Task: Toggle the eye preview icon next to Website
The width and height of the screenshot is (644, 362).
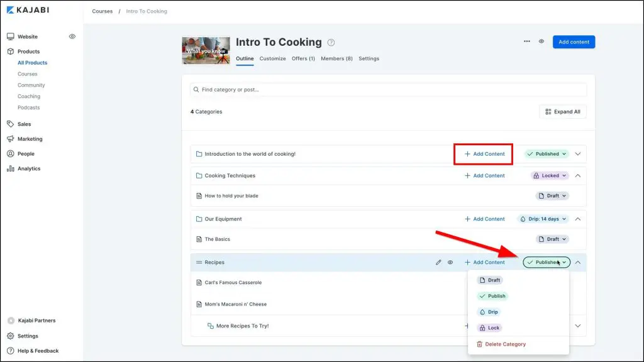Action: (x=72, y=36)
